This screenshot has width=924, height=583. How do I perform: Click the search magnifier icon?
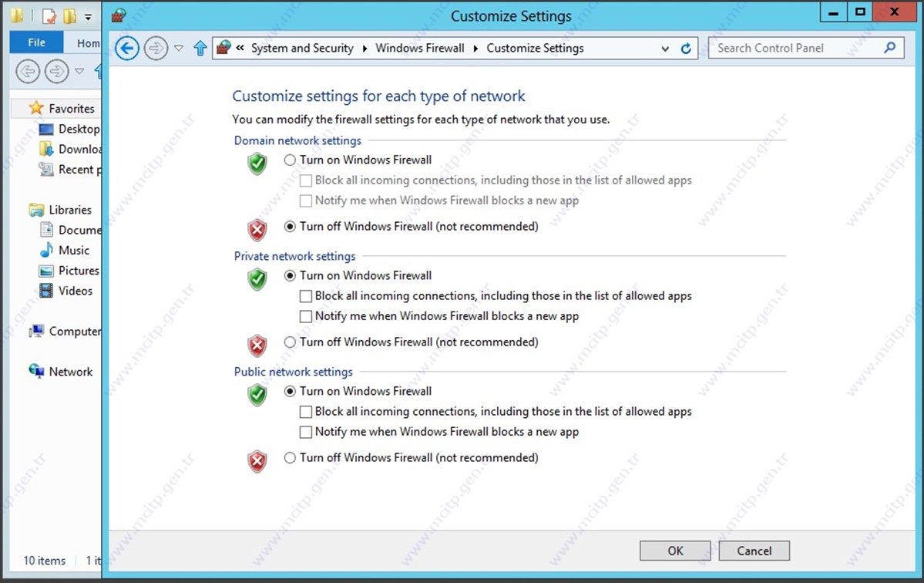[890, 48]
